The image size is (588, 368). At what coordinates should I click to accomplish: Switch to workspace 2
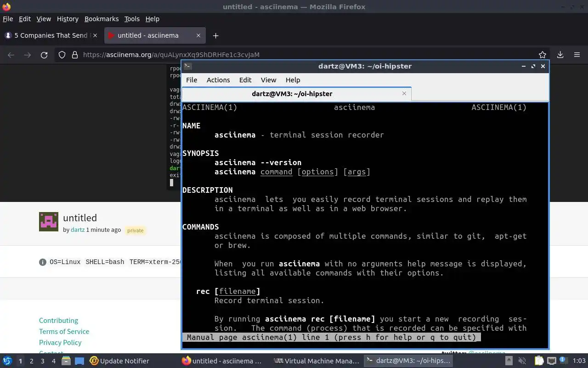pos(31,361)
